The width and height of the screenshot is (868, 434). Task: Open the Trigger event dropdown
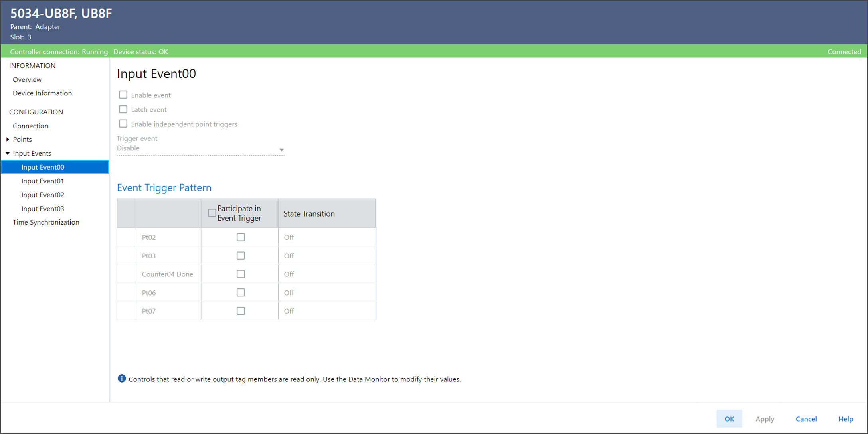(281, 150)
